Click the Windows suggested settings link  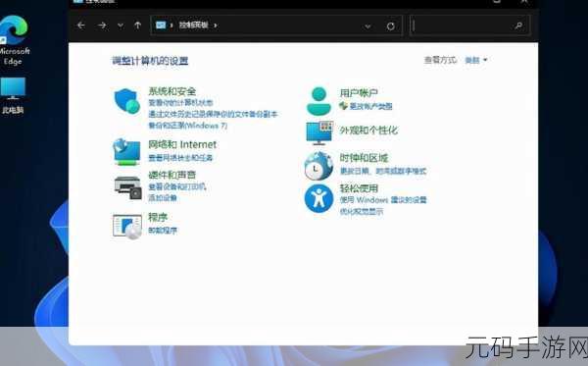coord(383,200)
